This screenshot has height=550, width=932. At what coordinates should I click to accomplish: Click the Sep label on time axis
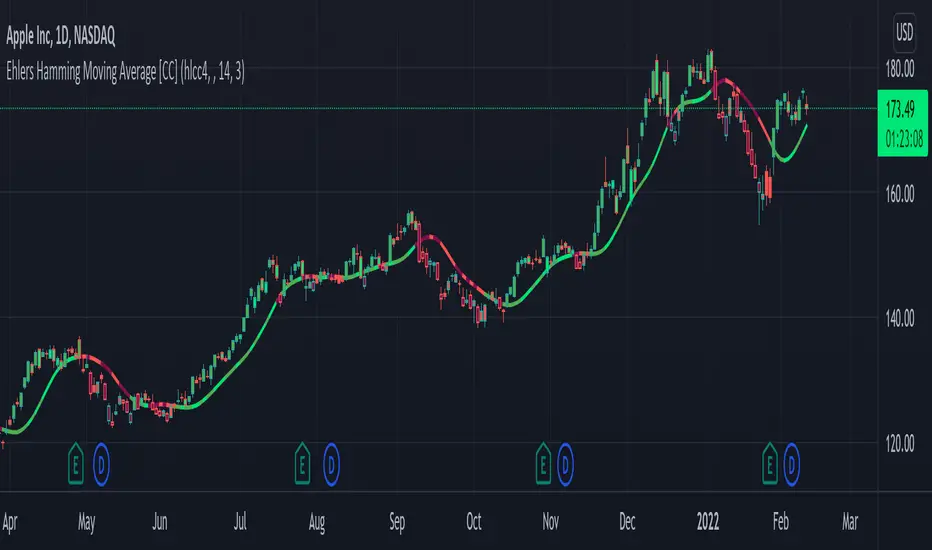click(x=397, y=522)
